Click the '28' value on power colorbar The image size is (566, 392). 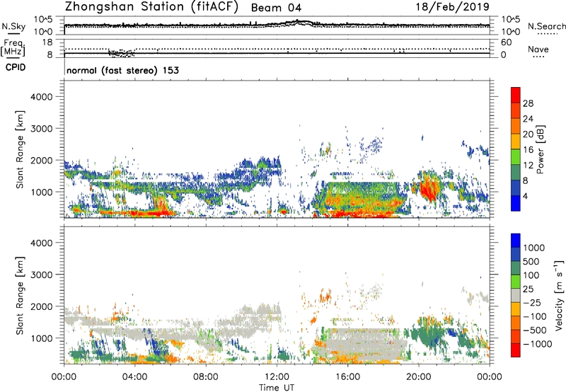pos(528,103)
